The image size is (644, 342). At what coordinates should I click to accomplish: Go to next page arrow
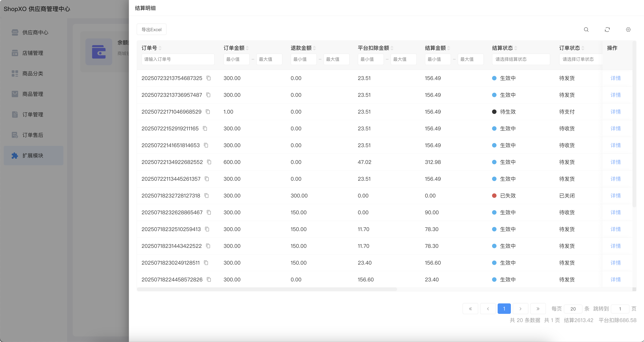click(520, 308)
